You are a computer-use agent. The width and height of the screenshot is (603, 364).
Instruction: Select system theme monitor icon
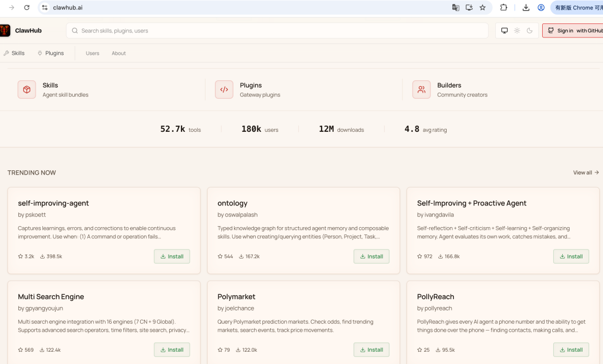504,31
